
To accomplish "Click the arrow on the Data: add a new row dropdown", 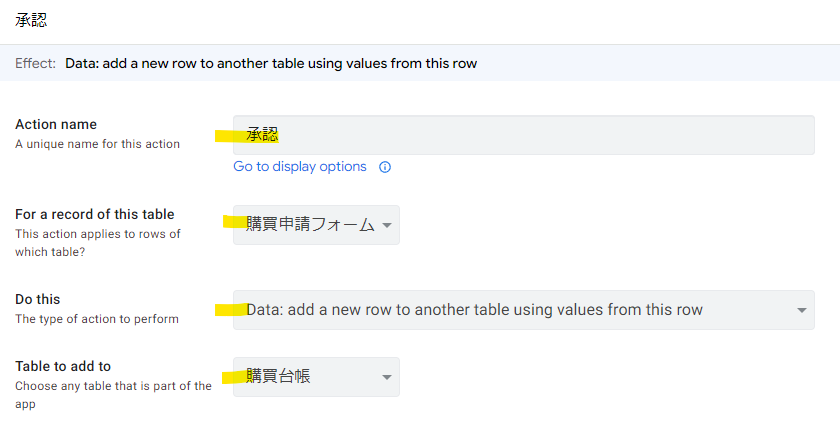I will point(802,310).
